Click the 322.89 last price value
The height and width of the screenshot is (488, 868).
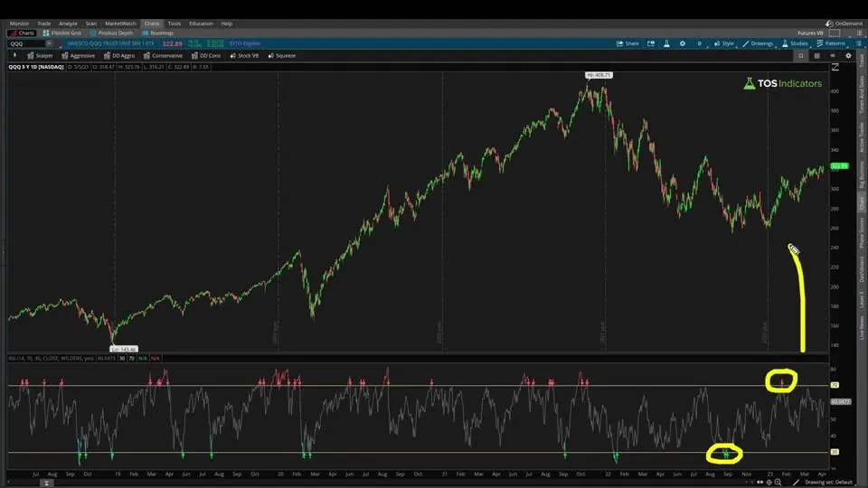[172, 43]
